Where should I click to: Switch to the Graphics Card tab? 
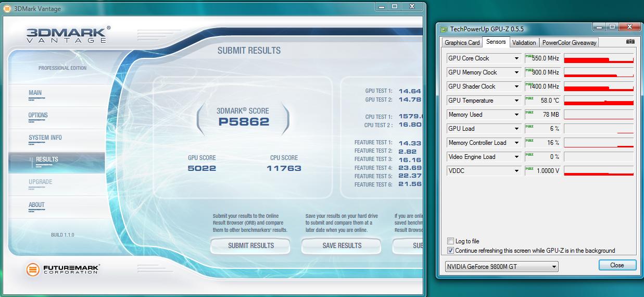pos(462,43)
